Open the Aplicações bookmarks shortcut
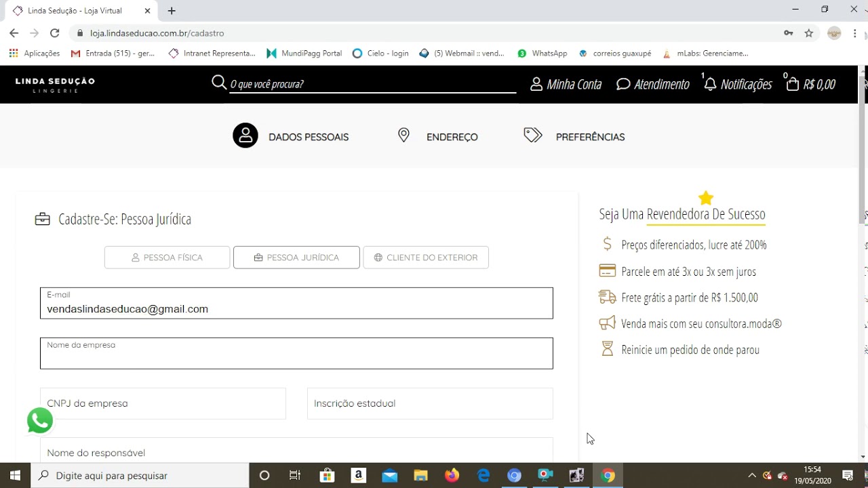 (35, 54)
